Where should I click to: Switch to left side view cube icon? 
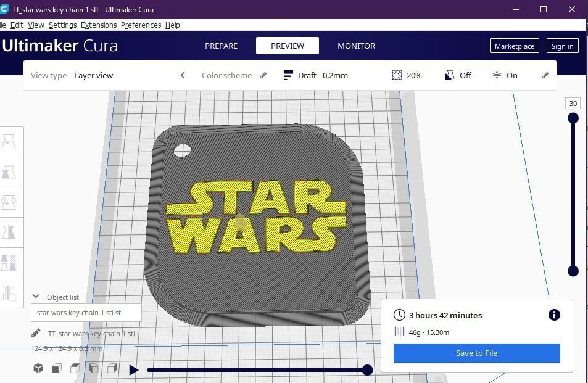93,368
